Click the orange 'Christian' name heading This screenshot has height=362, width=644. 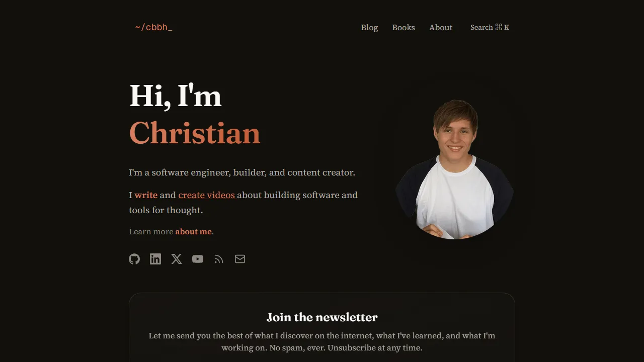pyautogui.click(x=195, y=133)
